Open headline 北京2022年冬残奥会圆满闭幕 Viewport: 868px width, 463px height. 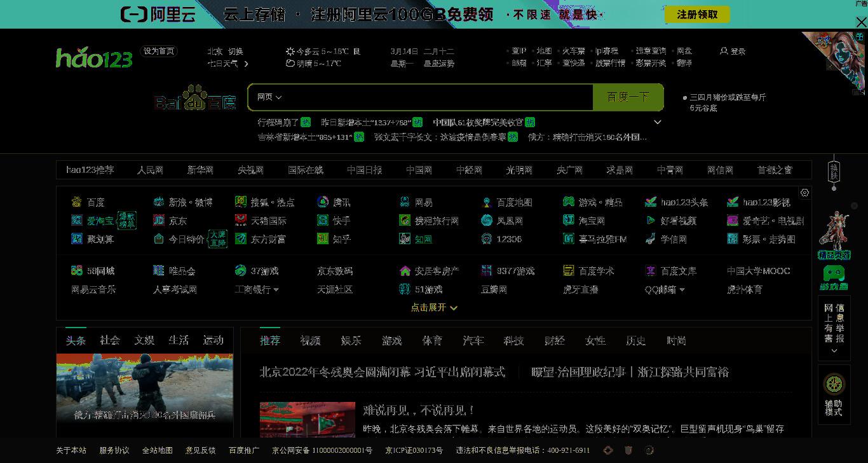382,372
